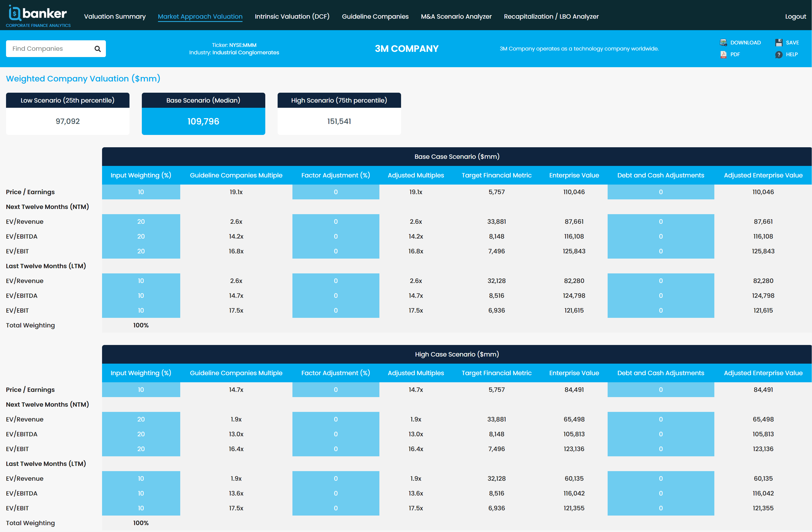Click the Download spreadsheet icon

723,43
